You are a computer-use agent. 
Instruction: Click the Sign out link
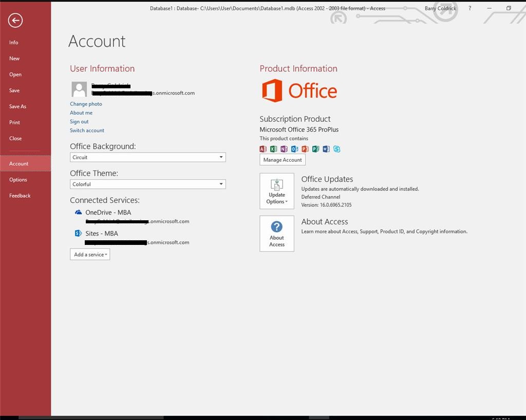tap(79, 121)
